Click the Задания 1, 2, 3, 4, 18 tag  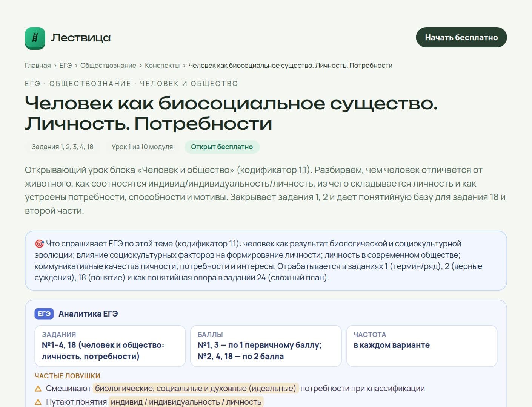(63, 147)
